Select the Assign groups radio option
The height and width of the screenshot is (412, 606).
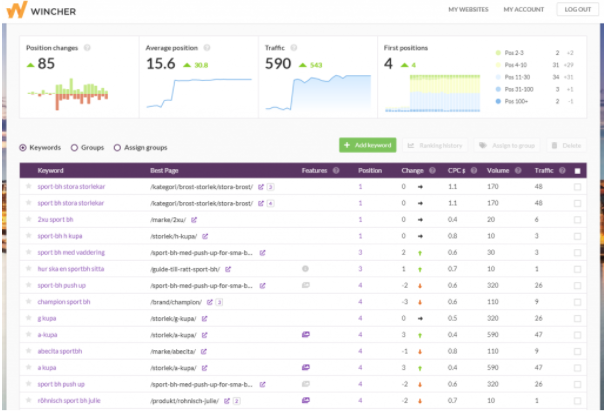[x=117, y=148]
